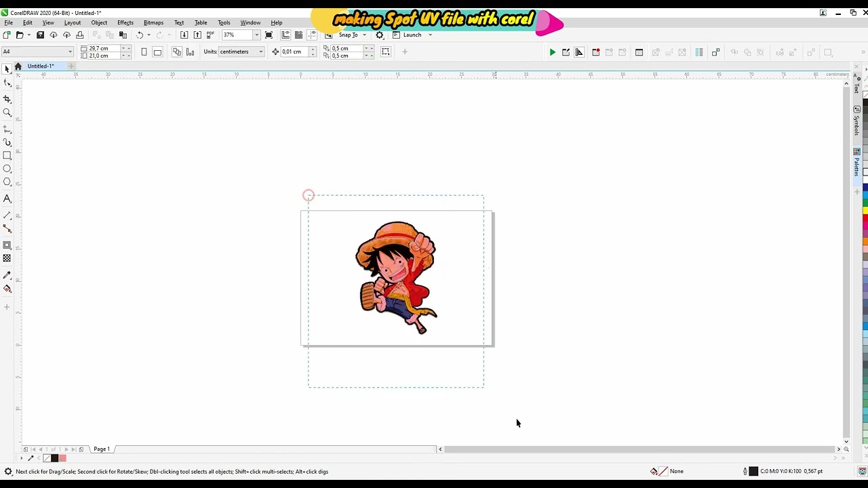Open the Object menu

99,22
